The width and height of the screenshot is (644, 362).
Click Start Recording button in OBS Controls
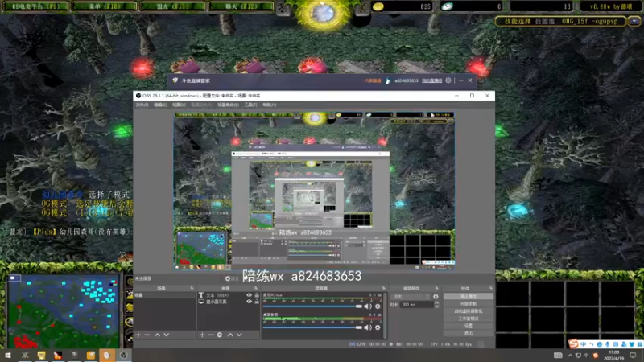coord(469,304)
